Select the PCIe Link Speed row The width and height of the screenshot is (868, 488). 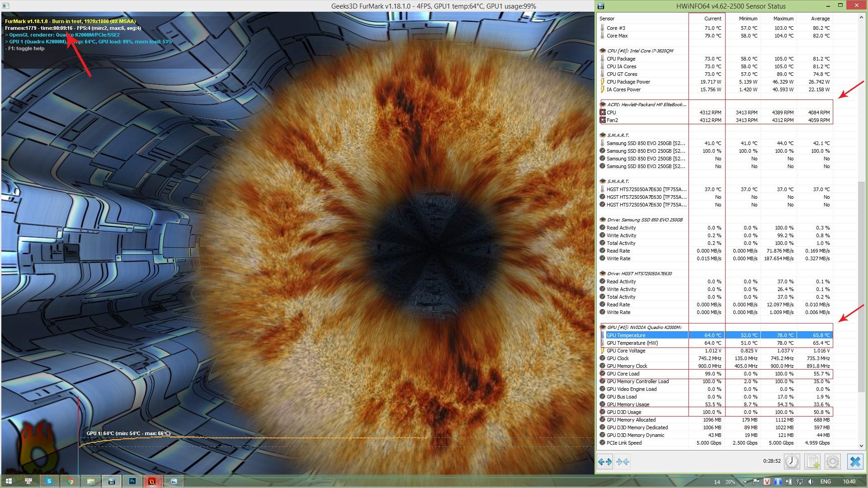[715, 443]
